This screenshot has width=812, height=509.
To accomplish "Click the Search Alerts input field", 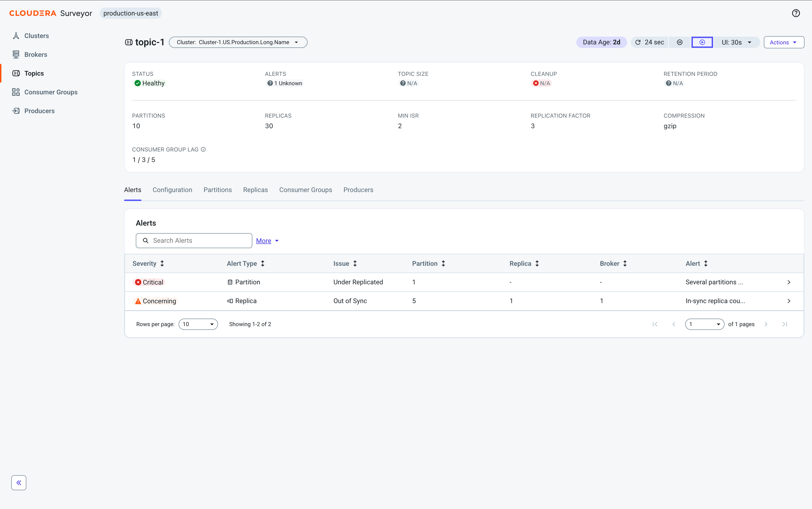I will [x=194, y=241].
